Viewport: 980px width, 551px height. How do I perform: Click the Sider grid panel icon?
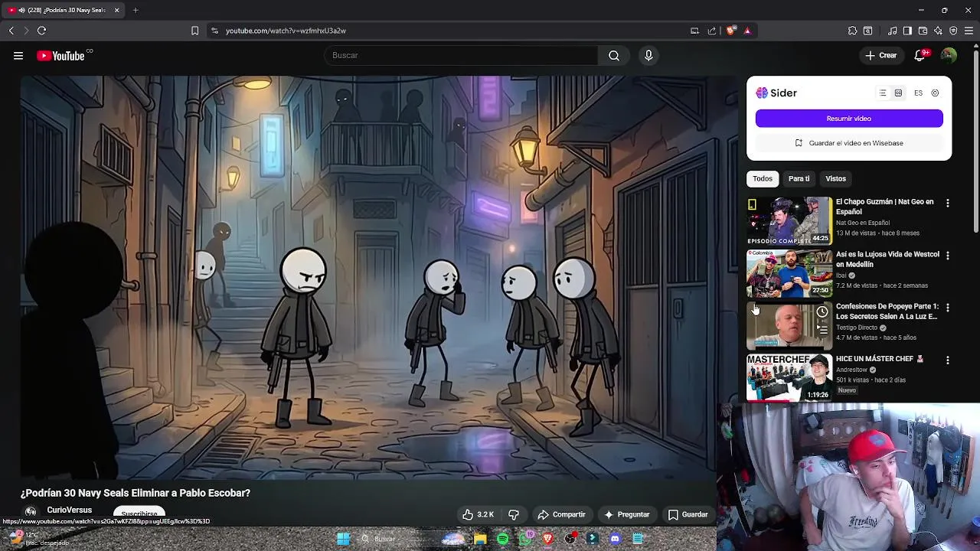(898, 93)
